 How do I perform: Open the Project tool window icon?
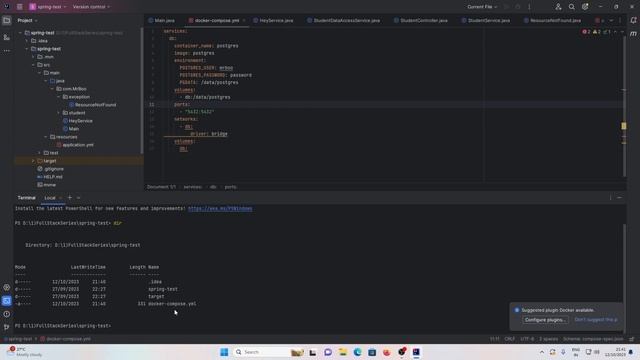pyautogui.click(x=7, y=20)
